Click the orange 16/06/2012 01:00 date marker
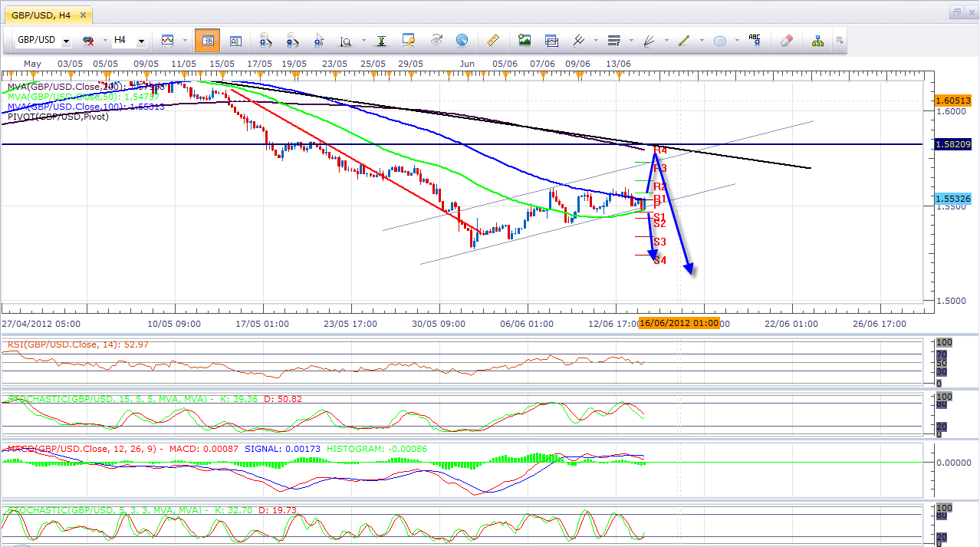Image resolution: width=980 pixels, height=547 pixels. 679,323
